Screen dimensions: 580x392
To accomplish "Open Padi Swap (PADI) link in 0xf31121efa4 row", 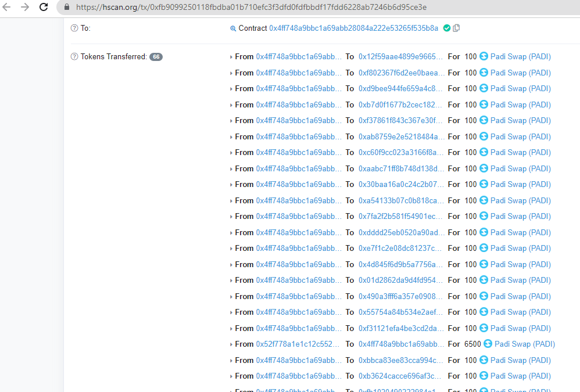I will [521, 329].
